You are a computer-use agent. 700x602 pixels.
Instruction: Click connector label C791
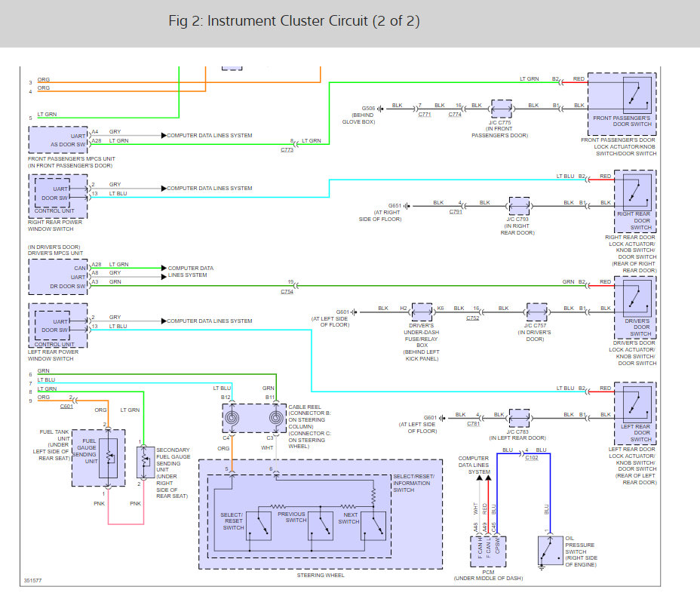coord(456,212)
